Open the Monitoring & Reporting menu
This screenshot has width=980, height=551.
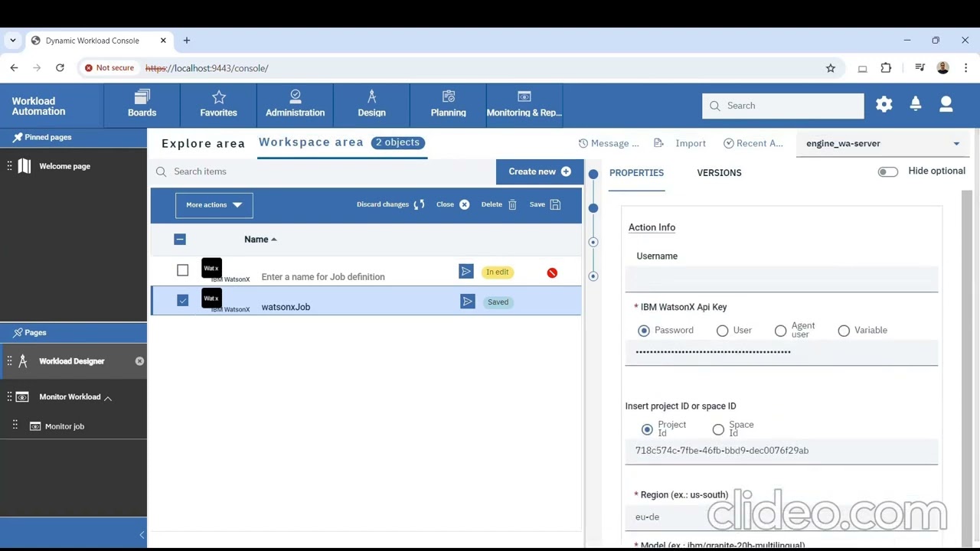click(524, 105)
